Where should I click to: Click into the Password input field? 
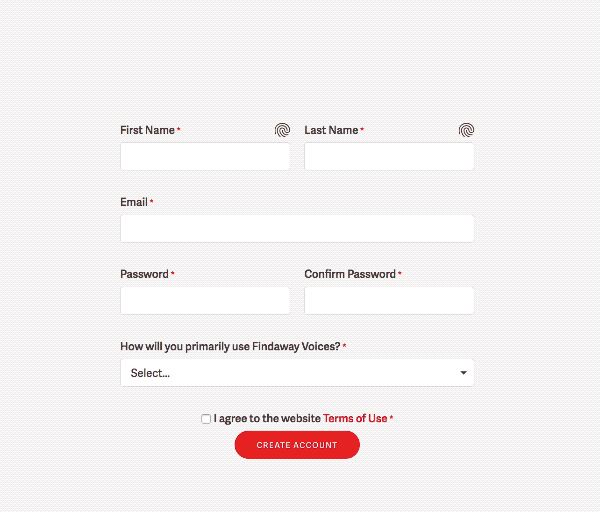(x=205, y=301)
